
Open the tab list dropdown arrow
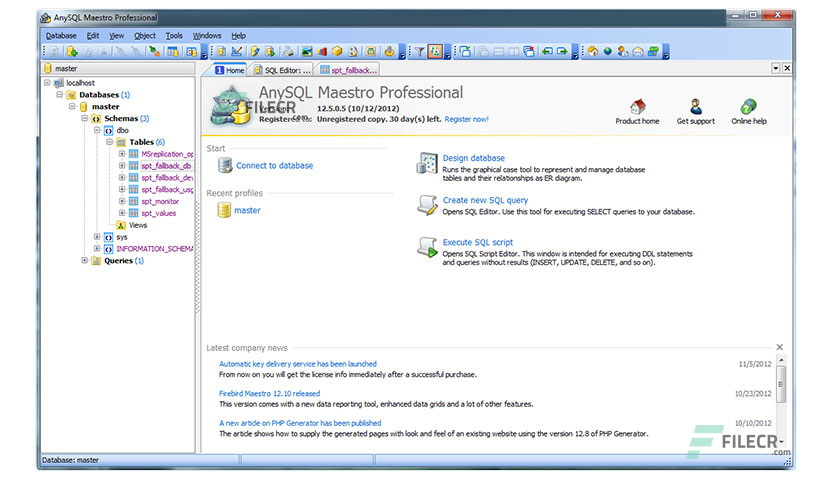(776, 68)
